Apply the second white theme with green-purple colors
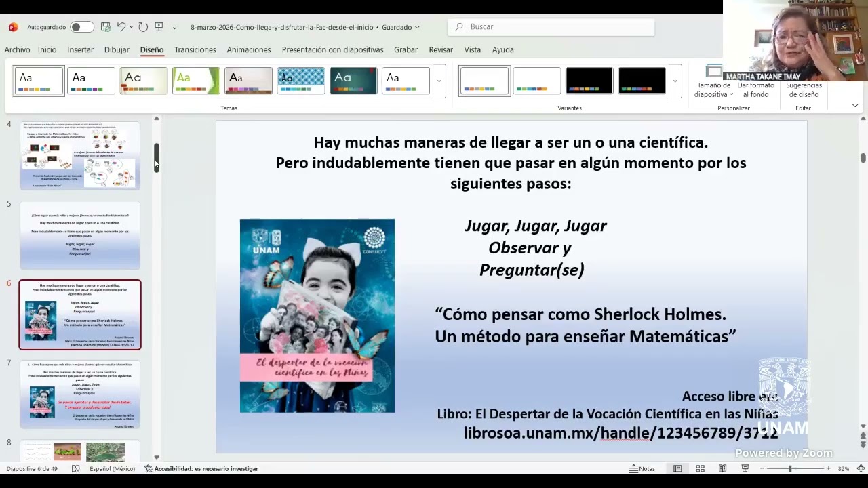Screen dimensions: 868x488 tap(91, 81)
